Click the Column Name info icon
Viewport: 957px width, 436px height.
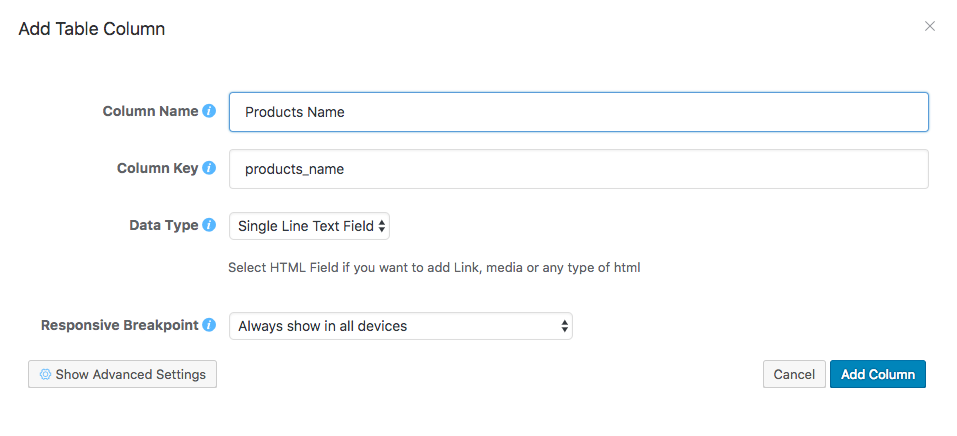pyautogui.click(x=209, y=111)
